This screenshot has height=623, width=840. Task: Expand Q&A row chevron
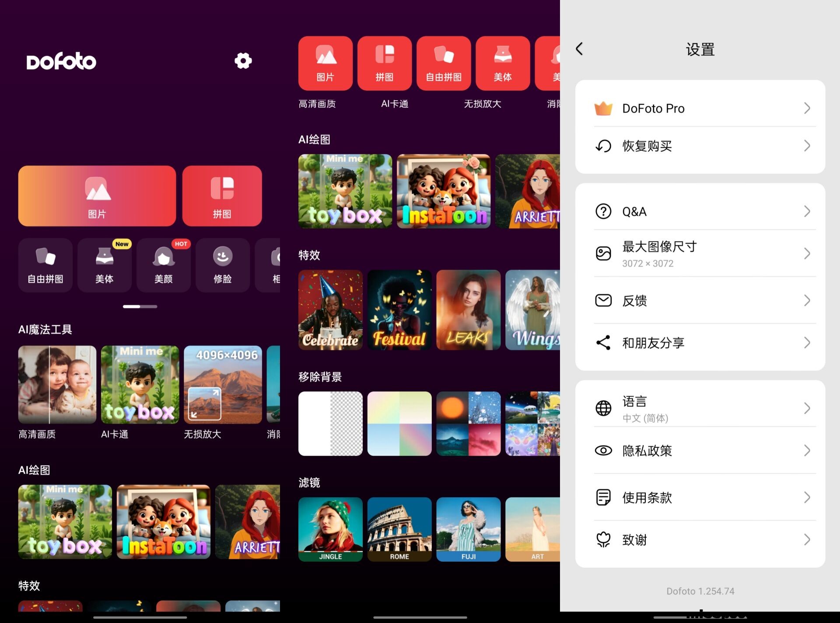coord(807,211)
